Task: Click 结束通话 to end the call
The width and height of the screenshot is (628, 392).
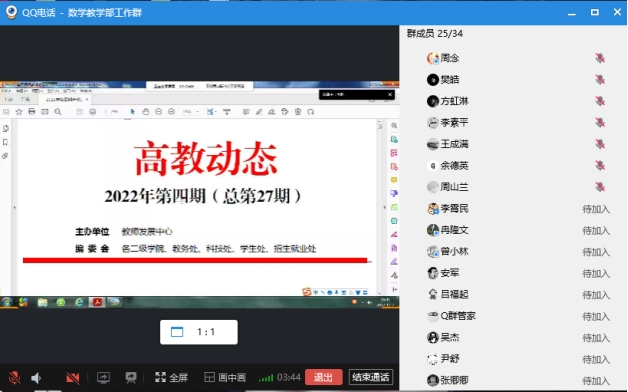Action: click(370, 377)
